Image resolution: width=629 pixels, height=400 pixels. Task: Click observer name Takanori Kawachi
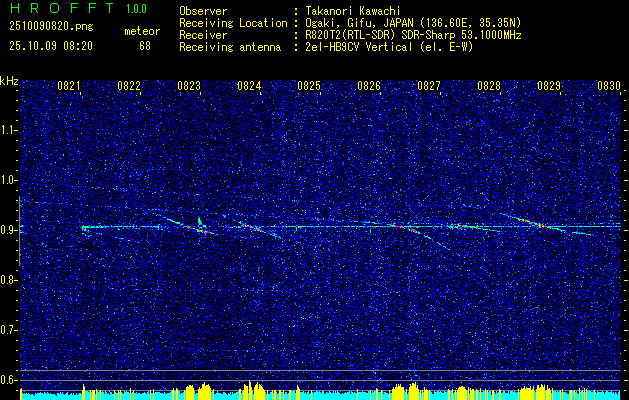click(x=353, y=11)
